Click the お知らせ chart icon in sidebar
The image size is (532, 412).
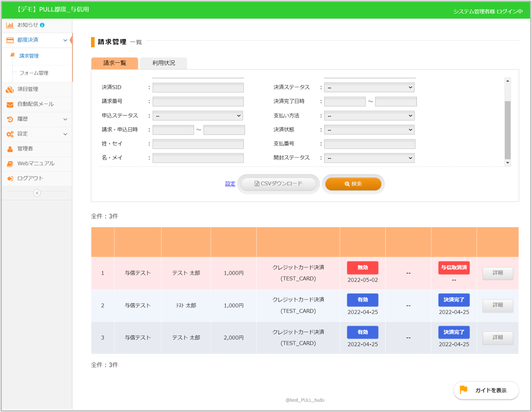pyautogui.click(x=10, y=25)
